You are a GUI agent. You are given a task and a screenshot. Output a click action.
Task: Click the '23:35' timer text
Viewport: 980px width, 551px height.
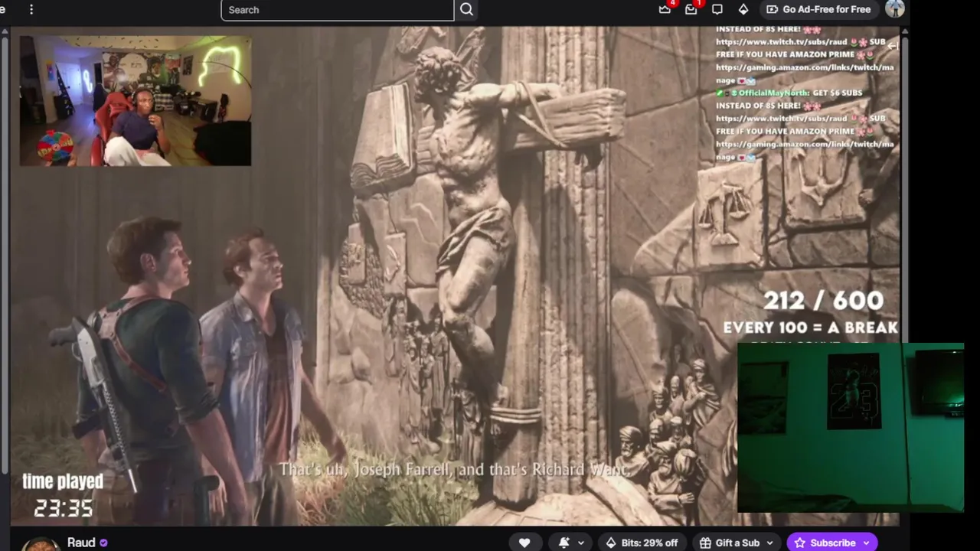tap(64, 508)
